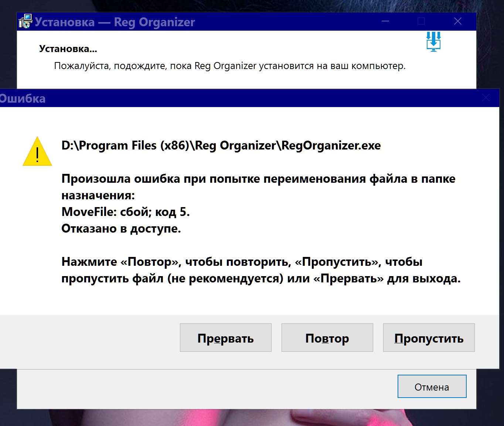Viewport: 504px width, 426px height.
Task: Click the 'MoveFile: сбой; код 5.' line
Action: (x=126, y=212)
